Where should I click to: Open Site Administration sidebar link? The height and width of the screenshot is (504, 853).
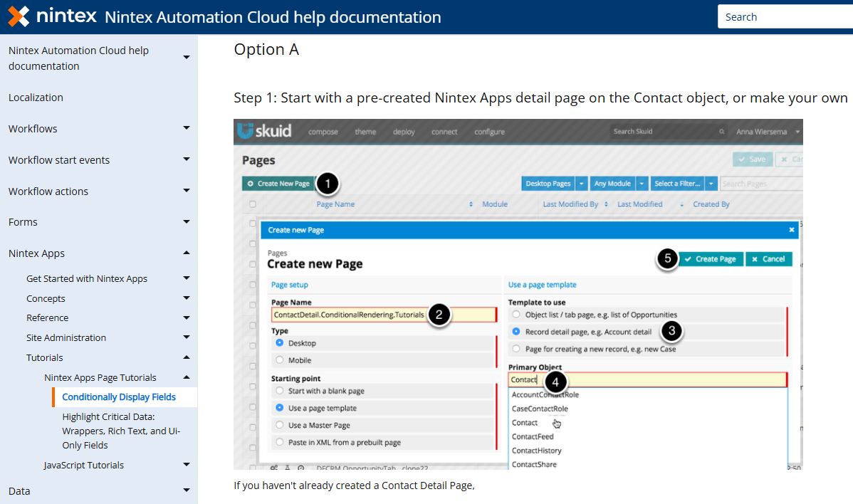(66, 337)
